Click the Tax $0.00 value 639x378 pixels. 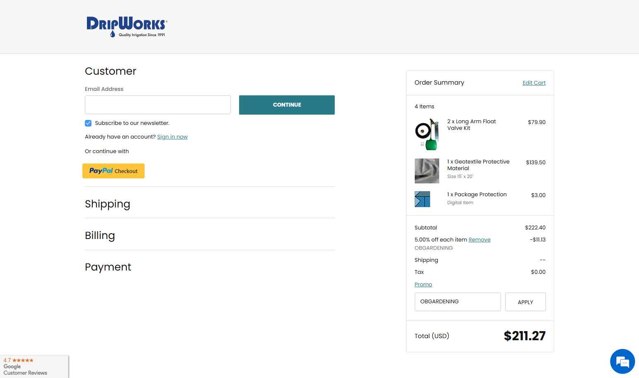538,272
